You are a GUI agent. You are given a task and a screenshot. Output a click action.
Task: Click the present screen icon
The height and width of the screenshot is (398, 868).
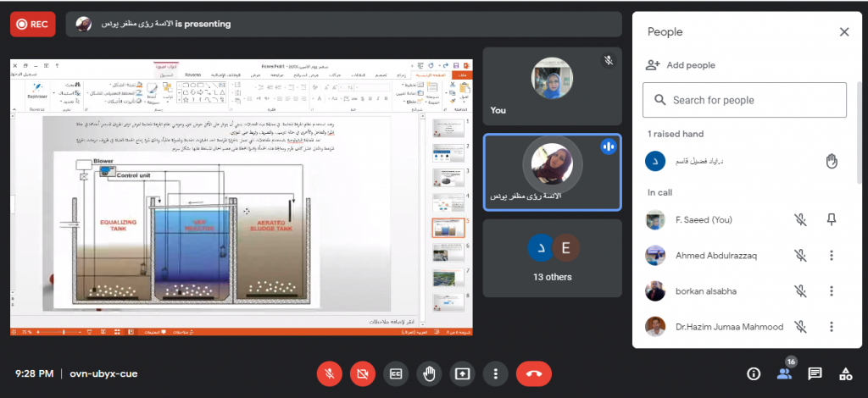coord(462,373)
